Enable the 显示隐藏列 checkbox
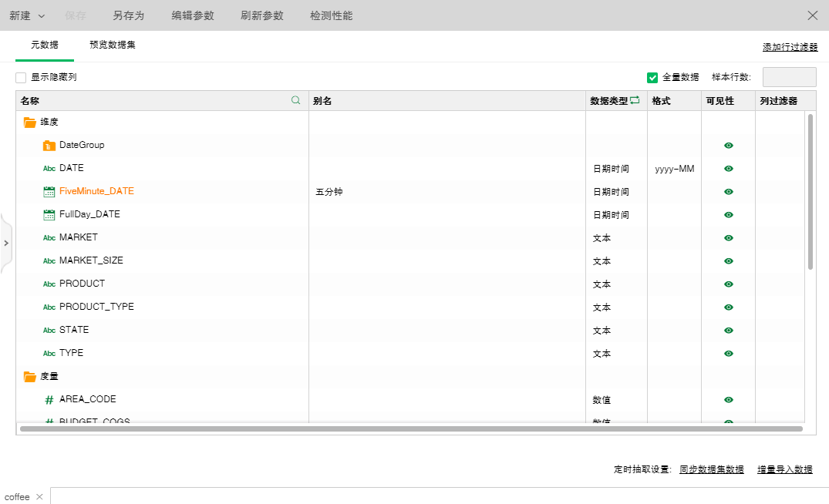 click(x=20, y=77)
